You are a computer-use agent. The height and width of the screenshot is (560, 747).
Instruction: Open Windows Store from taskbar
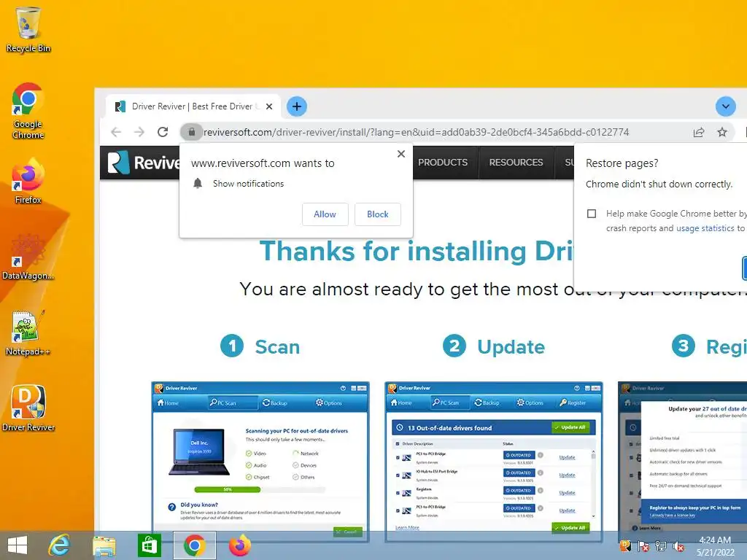click(149, 545)
